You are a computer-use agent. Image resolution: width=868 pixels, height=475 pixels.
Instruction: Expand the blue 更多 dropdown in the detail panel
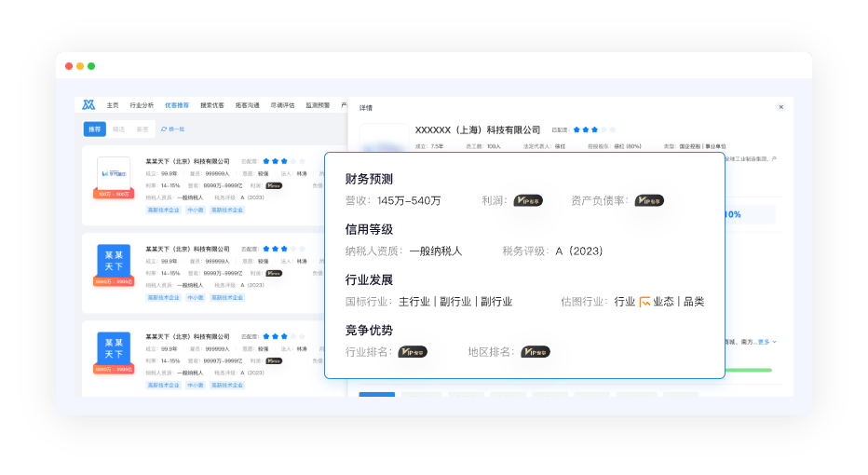point(767,342)
